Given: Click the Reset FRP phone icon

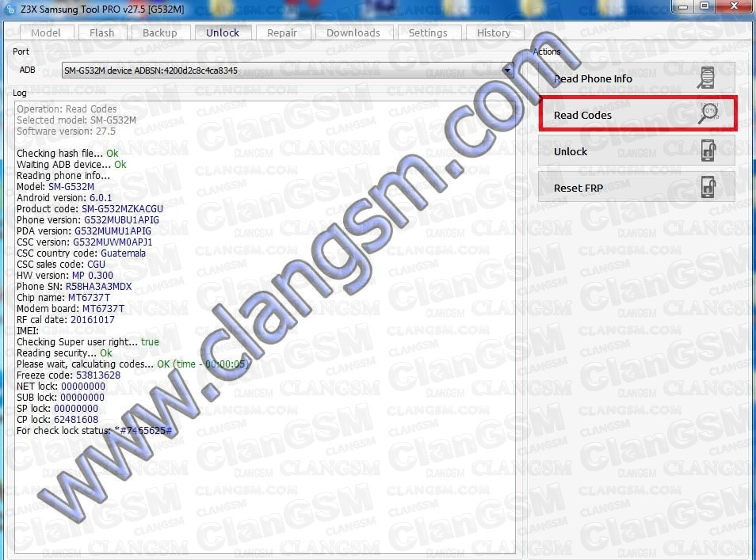Looking at the screenshot, I should 708,187.
